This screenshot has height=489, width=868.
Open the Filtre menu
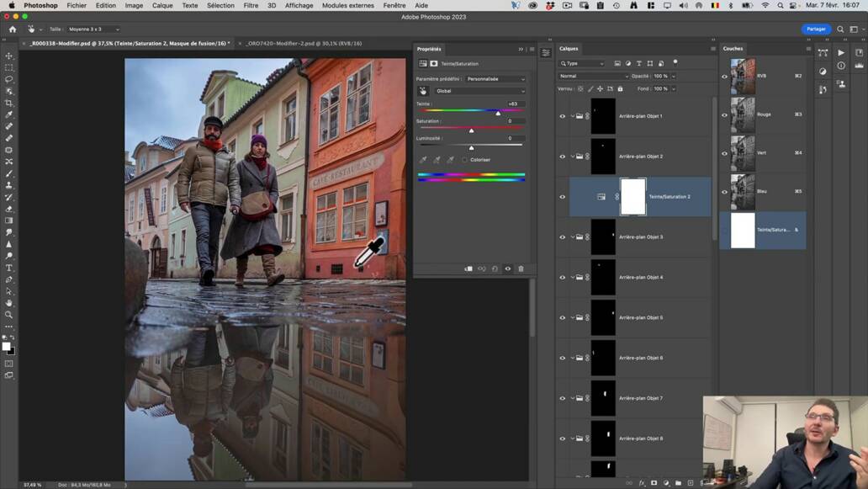[251, 5]
